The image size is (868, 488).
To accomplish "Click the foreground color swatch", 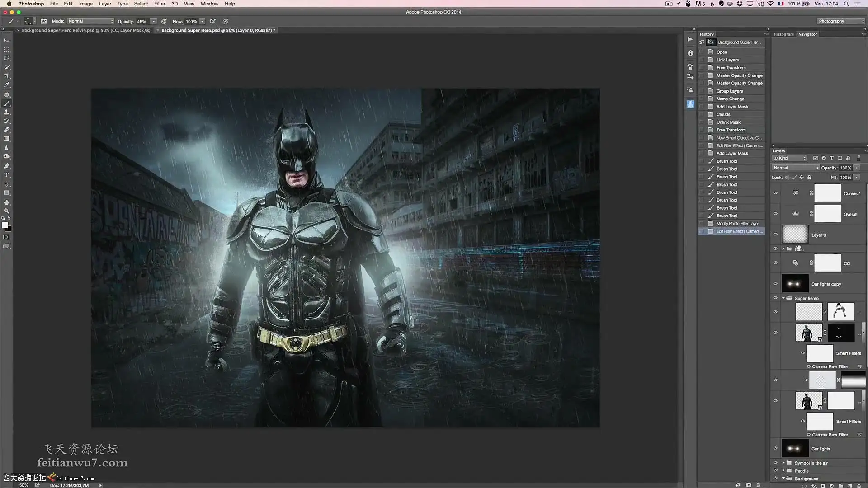I will pyautogui.click(x=5, y=225).
